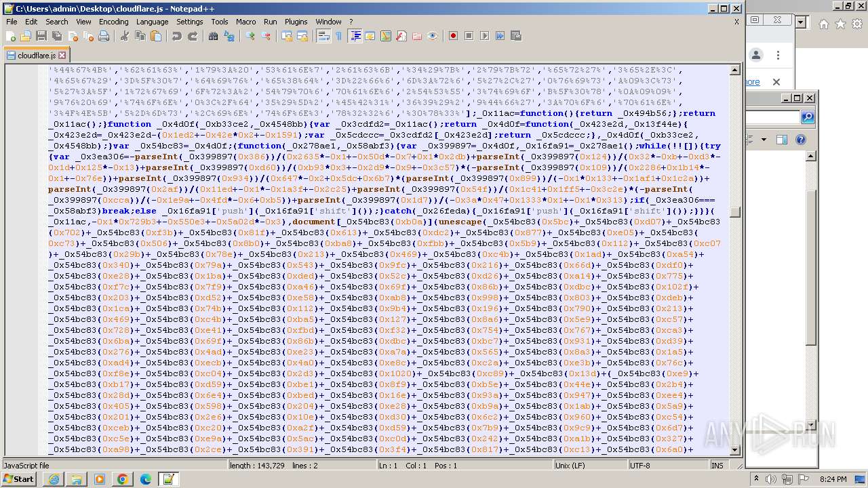Open the File menu
The height and width of the screenshot is (488, 868).
(12, 22)
